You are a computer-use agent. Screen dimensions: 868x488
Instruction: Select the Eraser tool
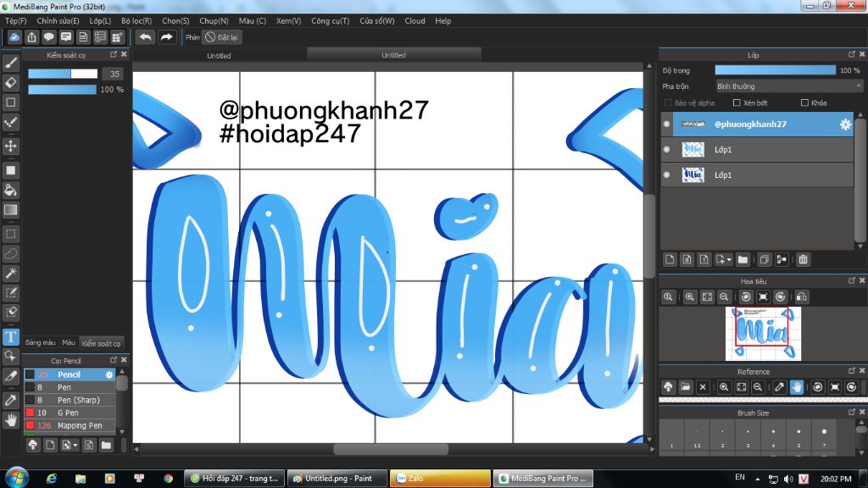click(x=10, y=82)
